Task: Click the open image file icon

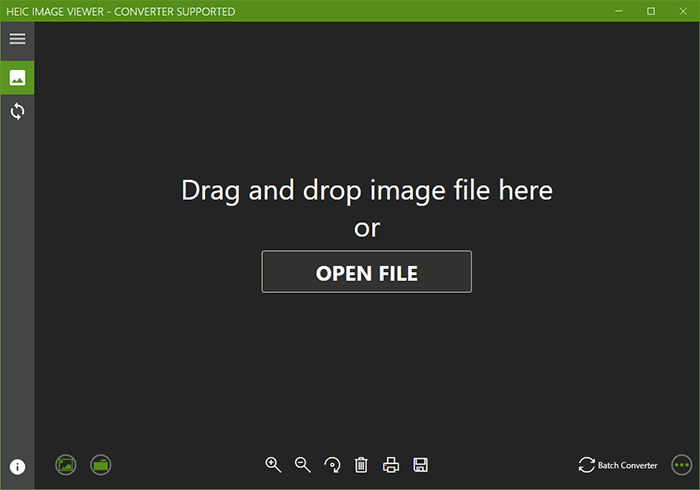Action: coord(66,464)
